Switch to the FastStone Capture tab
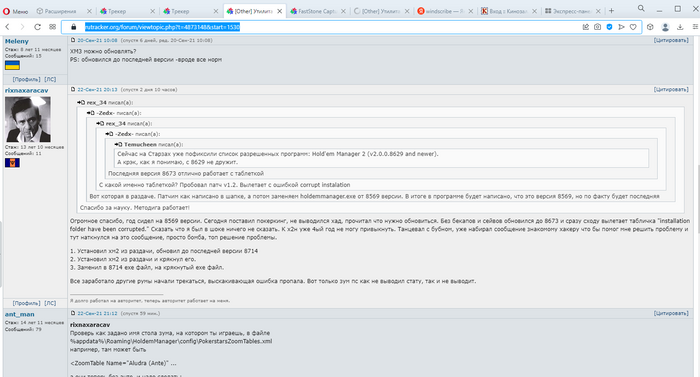This screenshot has height=377, width=700. pos(313,11)
